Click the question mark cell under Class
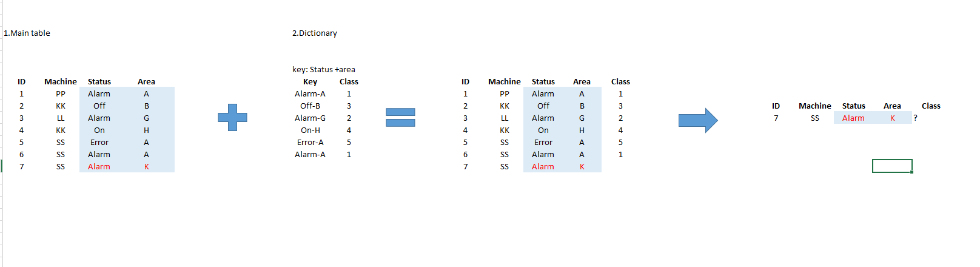Image resolution: width=980 pixels, height=267 pixels. point(916,118)
